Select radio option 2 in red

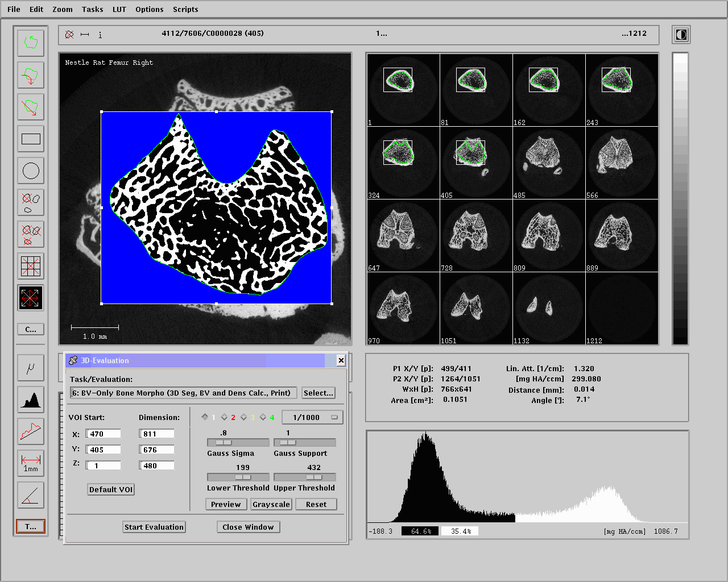[225, 417]
